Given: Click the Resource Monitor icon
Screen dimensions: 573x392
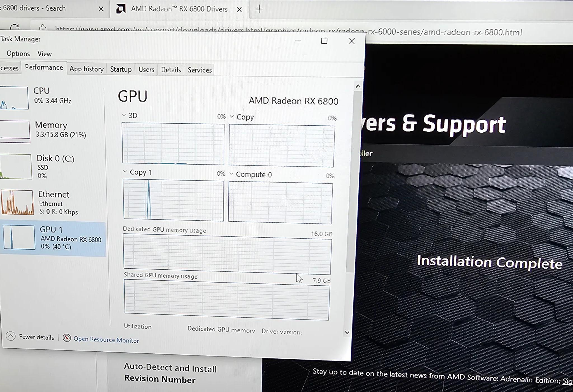Looking at the screenshot, I should pos(67,338).
